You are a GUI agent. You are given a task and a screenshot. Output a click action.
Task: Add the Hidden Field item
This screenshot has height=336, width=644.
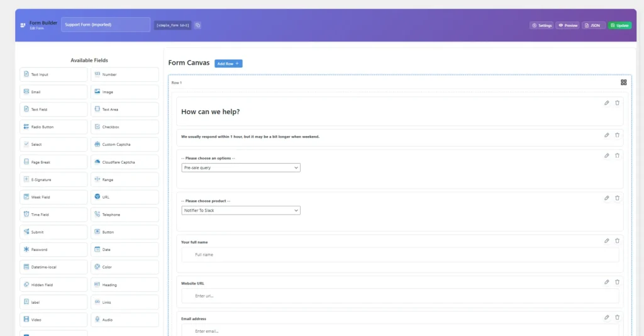click(53, 284)
